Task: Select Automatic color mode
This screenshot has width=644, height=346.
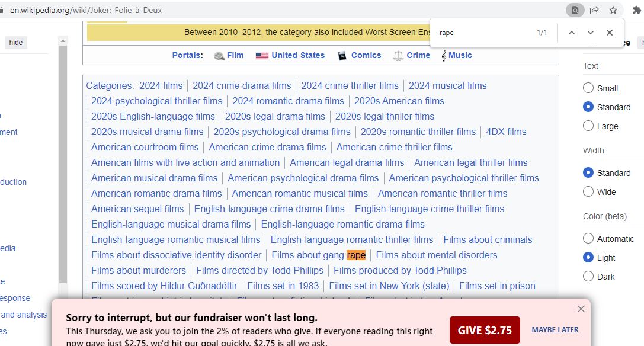Action: pyautogui.click(x=588, y=238)
